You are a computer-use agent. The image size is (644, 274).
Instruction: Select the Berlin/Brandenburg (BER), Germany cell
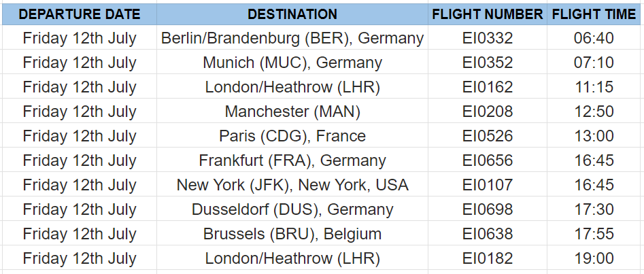[x=292, y=38]
